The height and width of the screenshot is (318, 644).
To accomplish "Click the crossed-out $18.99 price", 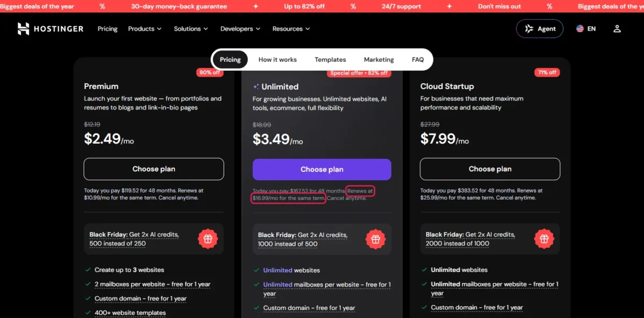I will click(x=262, y=124).
